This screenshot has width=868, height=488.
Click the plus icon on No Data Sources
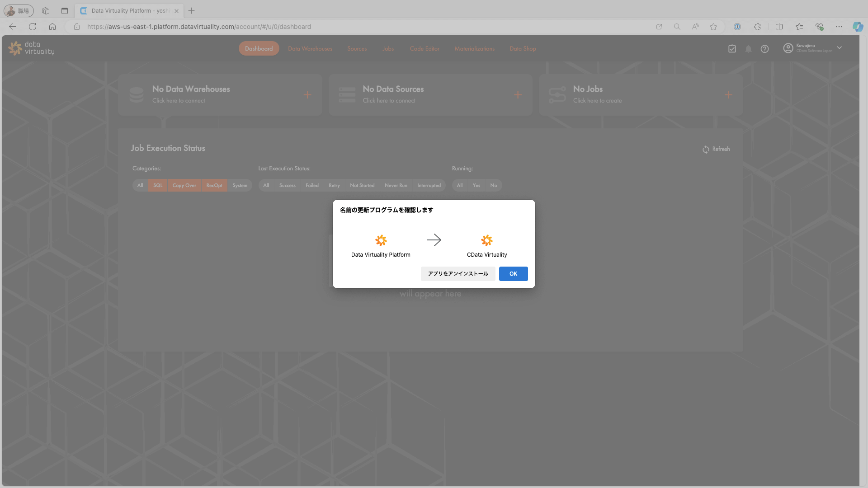coord(518,95)
